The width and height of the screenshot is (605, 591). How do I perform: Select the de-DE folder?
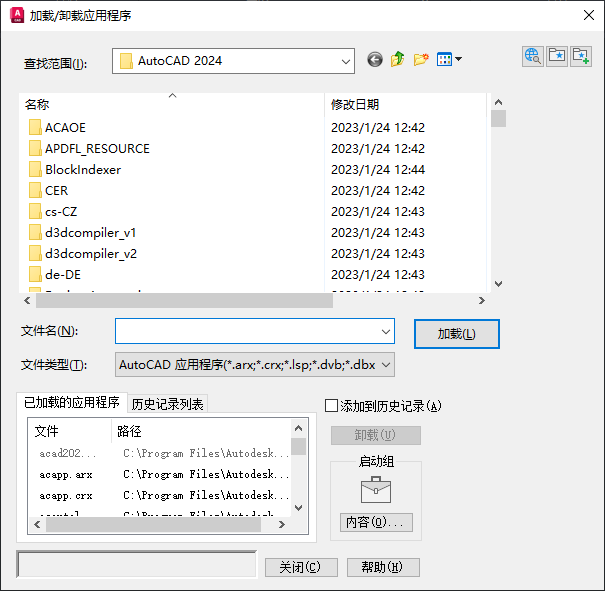[x=55, y=275]
